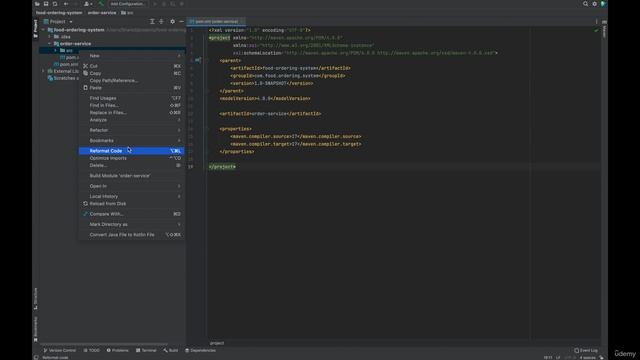The width and height of the screenshot is (640, 360).
Task: Select Convert Java File to Kotlin File
Action: tap(131, 235)
